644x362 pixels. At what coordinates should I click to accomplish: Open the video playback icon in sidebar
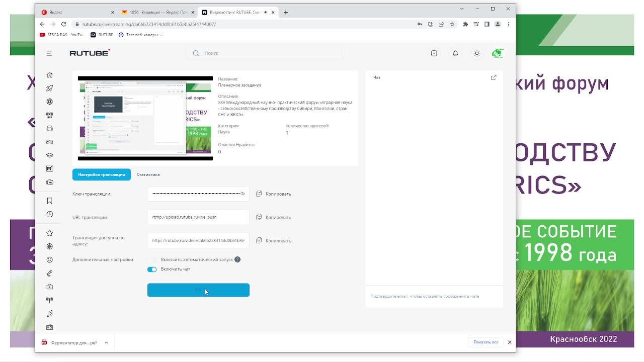coord(49,287)
